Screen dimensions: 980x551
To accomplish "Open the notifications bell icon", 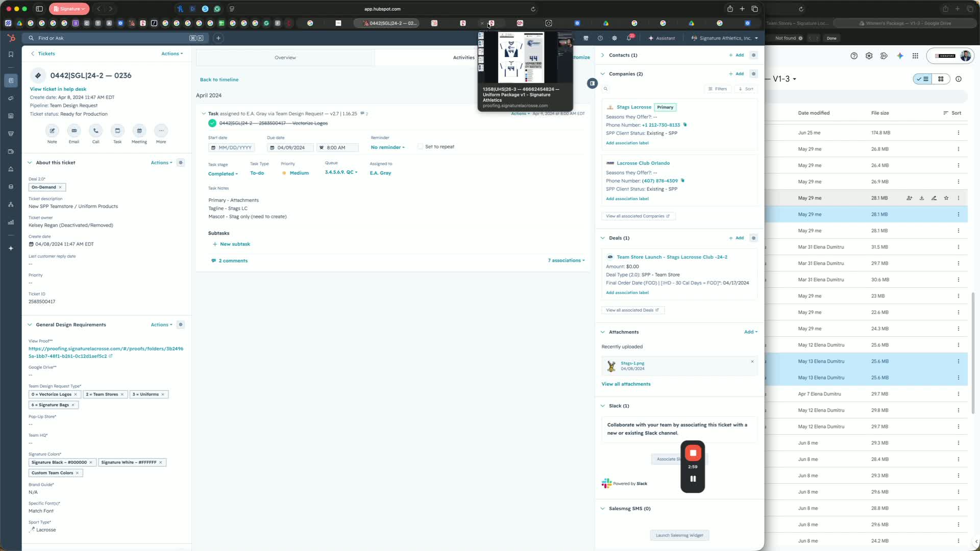I will click(629, 38).
